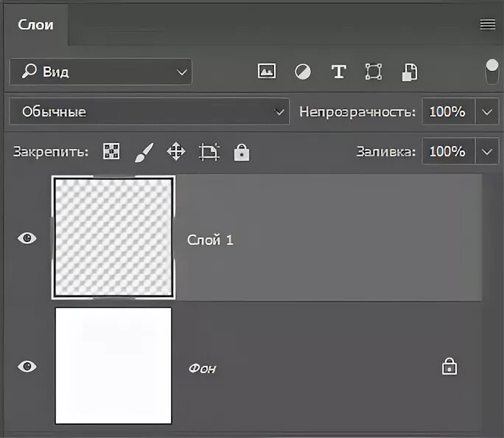
Task: Select the Слои panel tab
Action: click(35, 24)
